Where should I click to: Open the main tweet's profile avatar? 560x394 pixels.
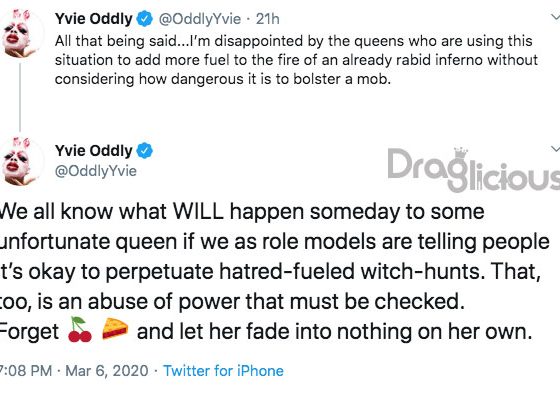22,161
